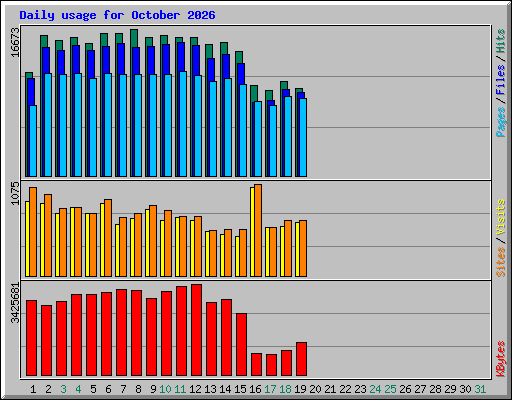This screenshot has height=400, width=512.
Task: Click the 3425681 KBytes axis value
Action: click(15, 303)
